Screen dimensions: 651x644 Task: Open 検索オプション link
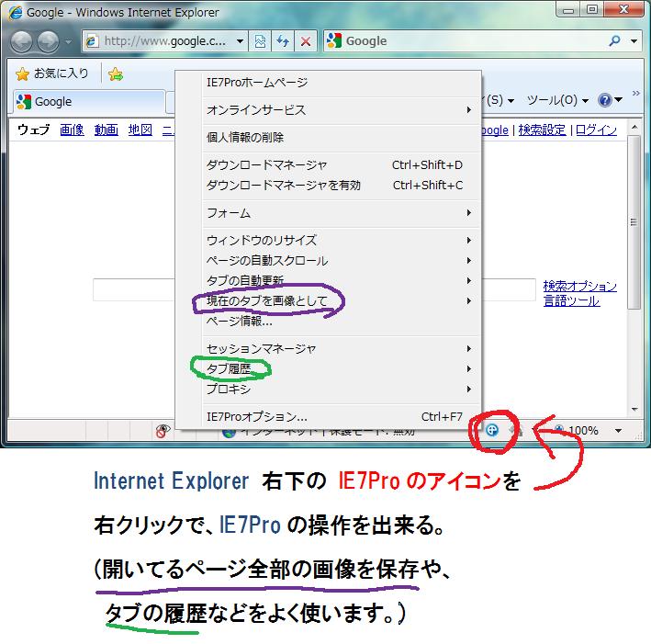point(580,287)
